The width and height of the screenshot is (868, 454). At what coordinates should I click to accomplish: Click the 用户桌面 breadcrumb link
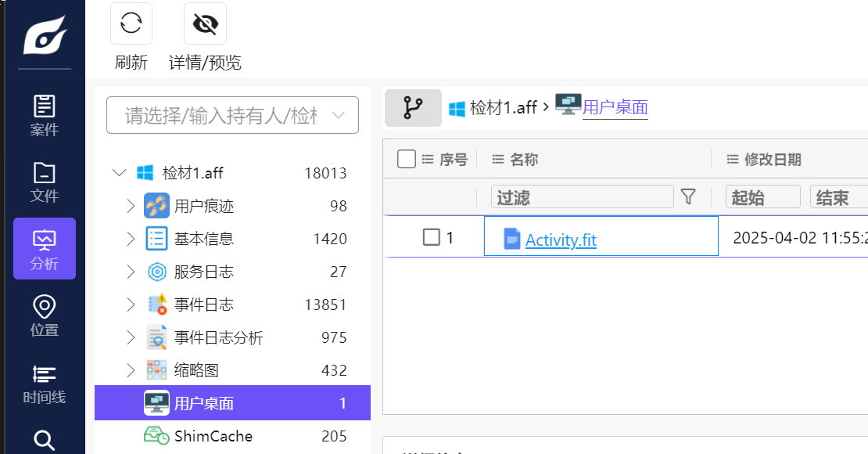615,108
